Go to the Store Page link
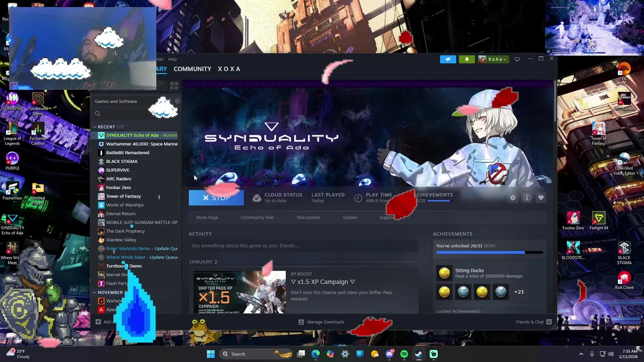Image resolution: width=644 pixels, height=362 pixels. 207,217
